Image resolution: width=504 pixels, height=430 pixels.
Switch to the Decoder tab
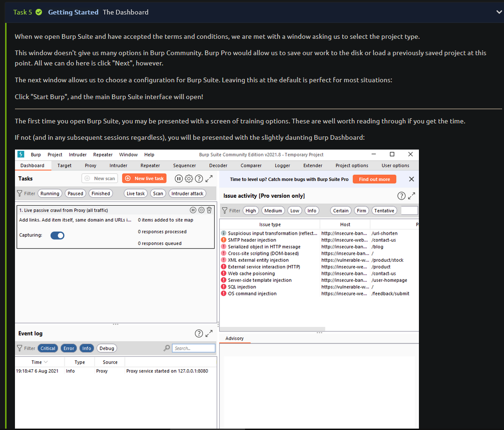coord(218,165)
